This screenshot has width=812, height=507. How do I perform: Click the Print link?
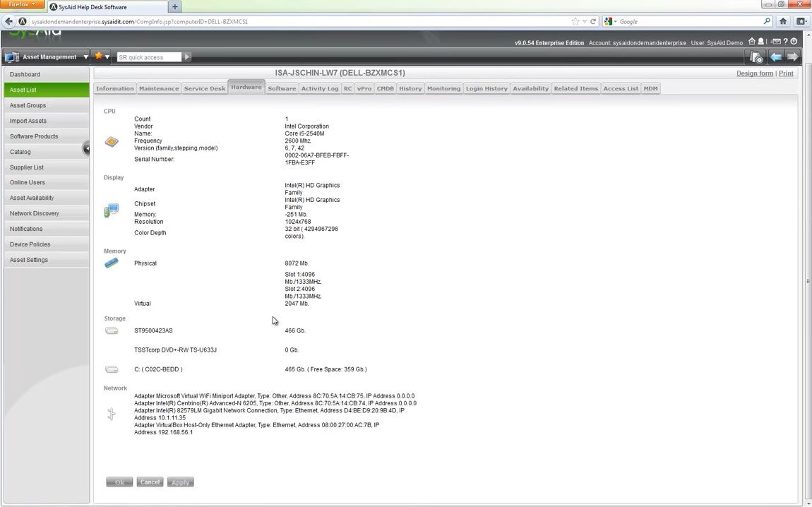point(786,73)
